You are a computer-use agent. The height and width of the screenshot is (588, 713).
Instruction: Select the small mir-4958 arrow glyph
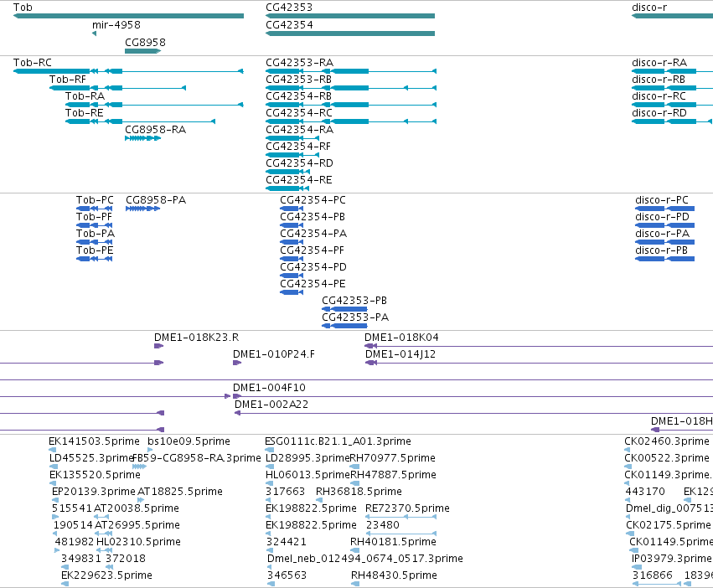coord(94,34)
